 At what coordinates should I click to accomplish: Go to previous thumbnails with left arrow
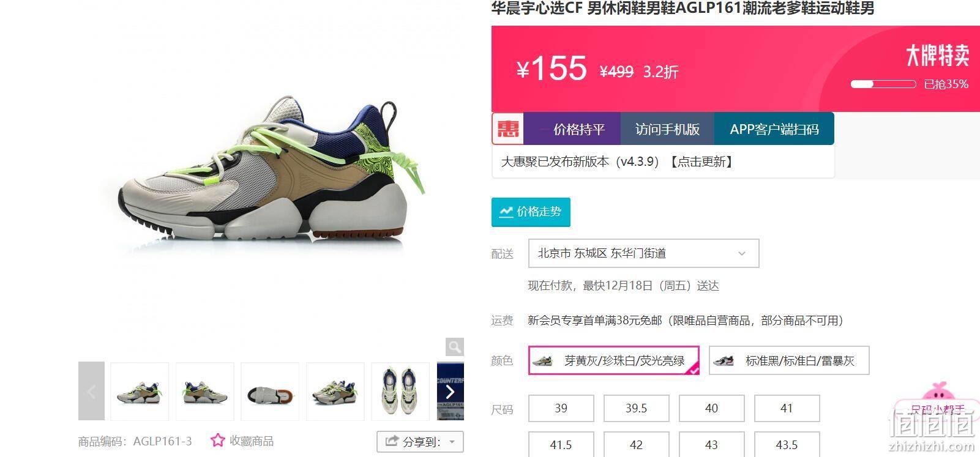91,392
